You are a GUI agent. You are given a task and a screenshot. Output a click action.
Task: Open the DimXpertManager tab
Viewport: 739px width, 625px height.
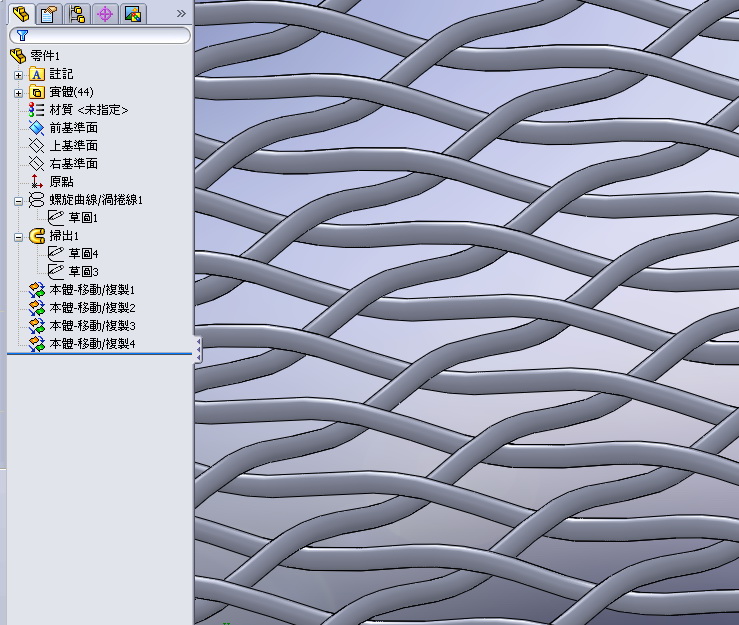pos(105,14)
